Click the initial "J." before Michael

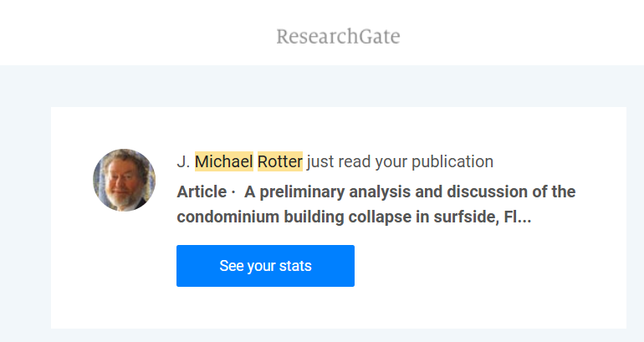pos(184,161)
